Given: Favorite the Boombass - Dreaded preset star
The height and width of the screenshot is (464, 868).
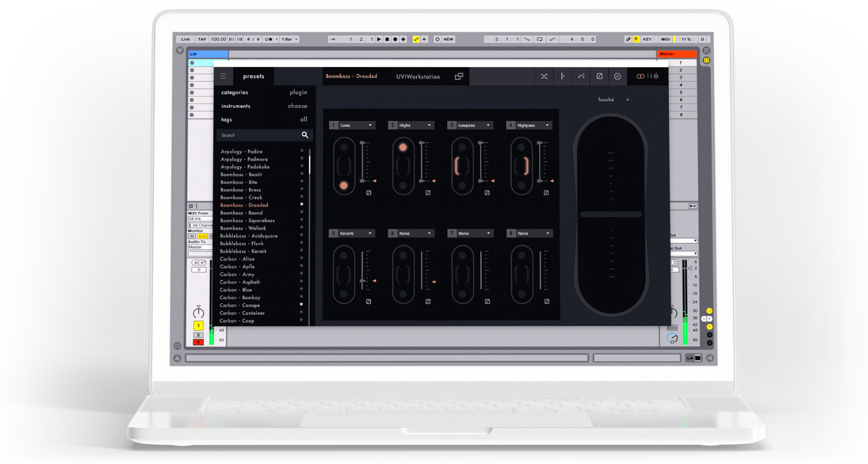Looking at the screenshot, I should [302, 204].
